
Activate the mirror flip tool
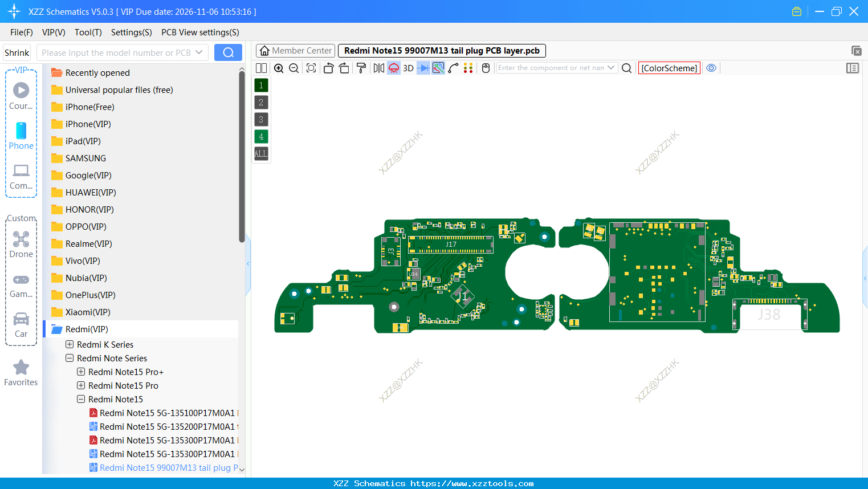[x=378, y=68]
